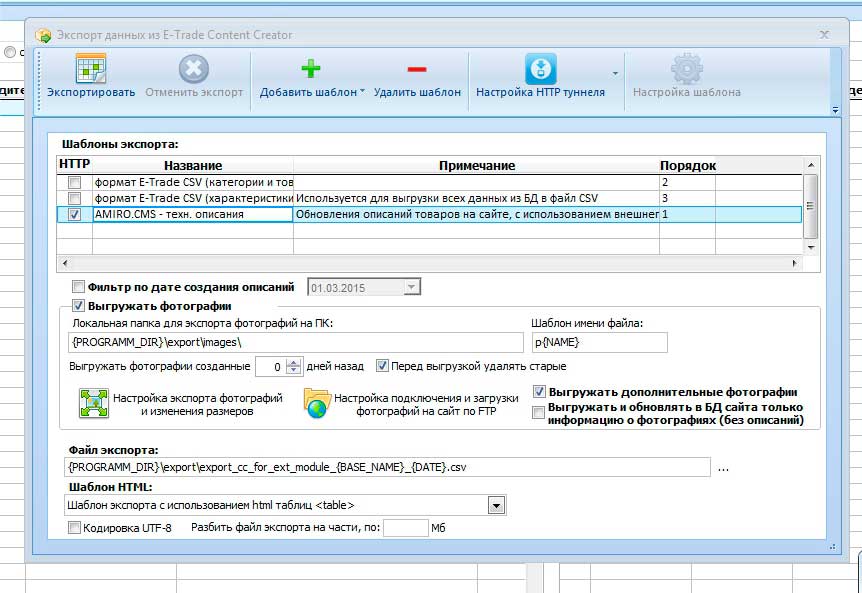This screenshot has height=593, width=862.
Task: Toggle Выгружать дополнительные фотографии checkbox
Action: [539, 392]
